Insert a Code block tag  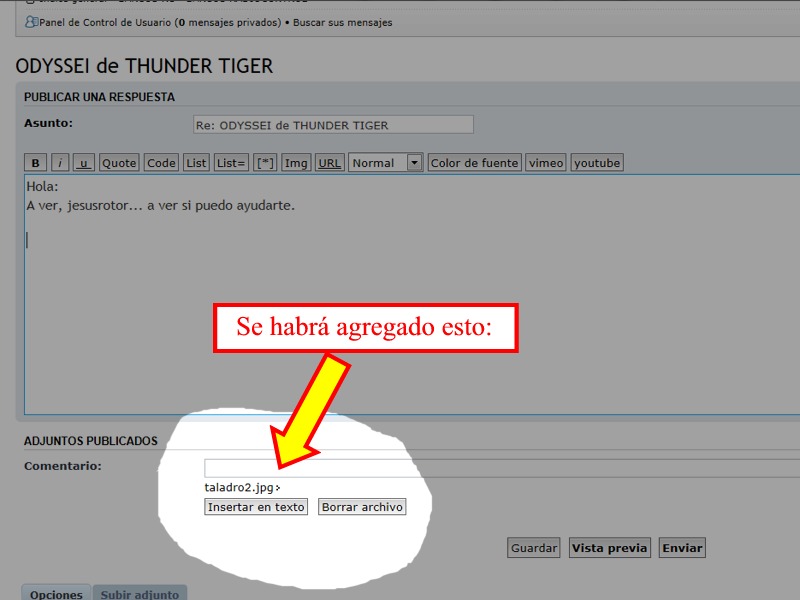[x=161, y=163]
